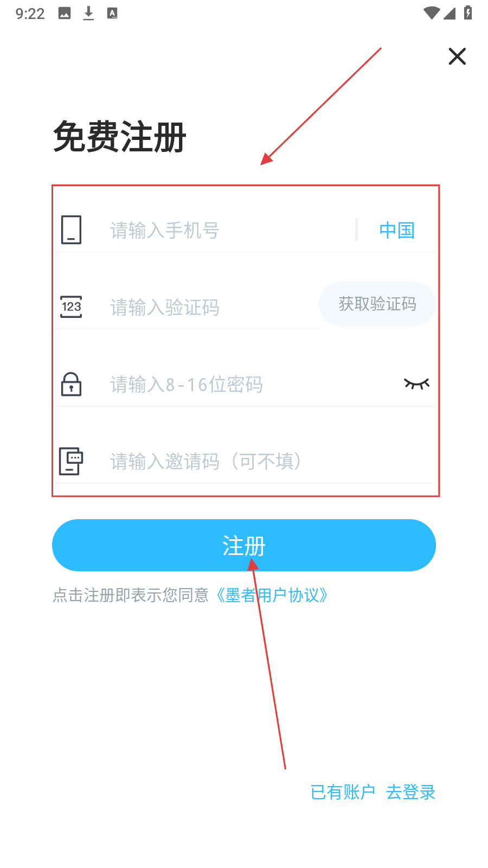Viewport: 488px width, 868px height.
Task: Tap the 获取验证码 button
Action: pos(377,304)
